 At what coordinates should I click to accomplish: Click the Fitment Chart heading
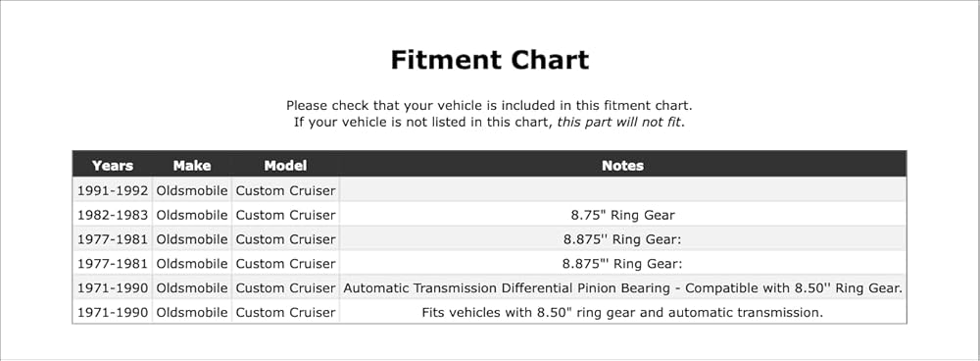489,60
